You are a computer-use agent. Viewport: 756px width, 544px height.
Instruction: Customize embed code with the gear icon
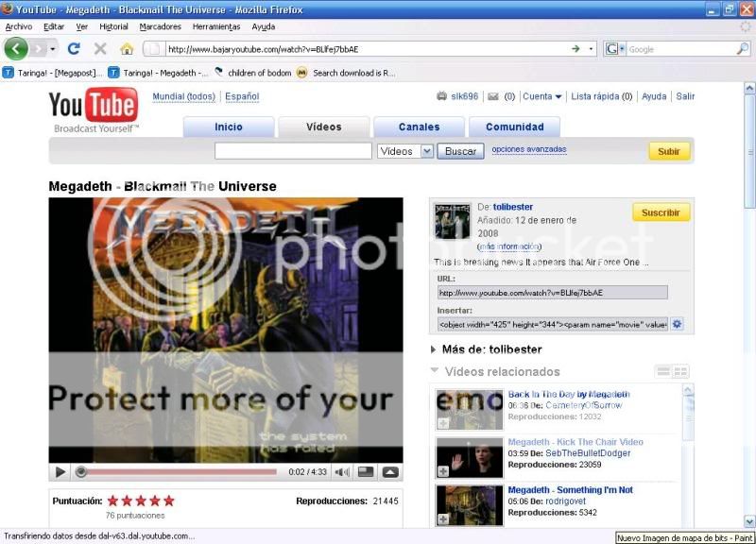(x=678, y=324)
